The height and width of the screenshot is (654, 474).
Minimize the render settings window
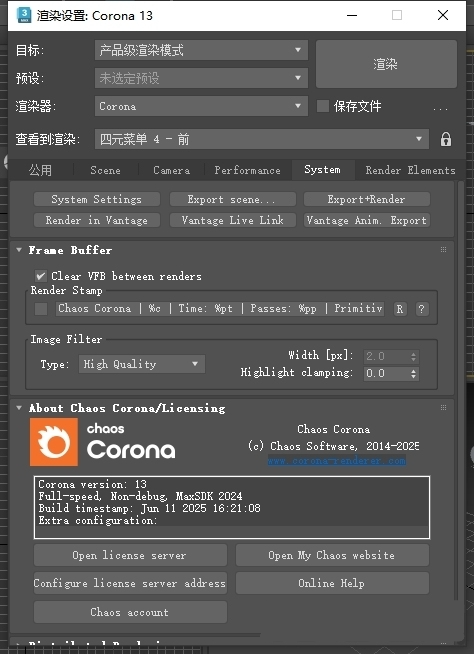pos(352,15)
